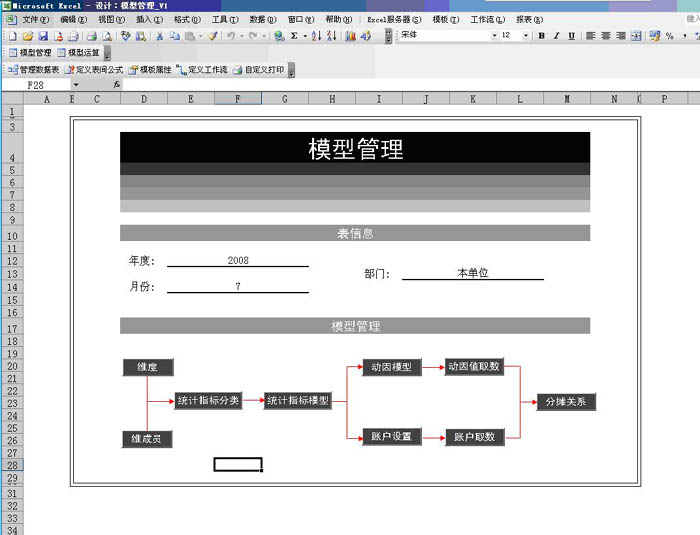Click the Format Painter brush icon
700x535 pixels.
[x=212, y=36]
